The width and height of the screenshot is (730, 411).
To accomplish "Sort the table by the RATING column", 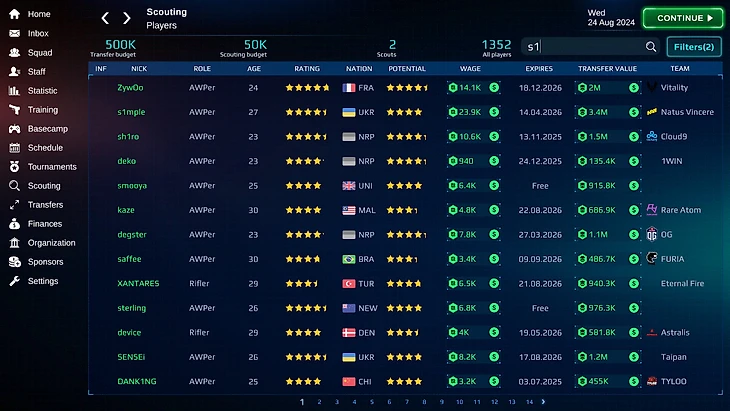I will (x=307, y=68).
